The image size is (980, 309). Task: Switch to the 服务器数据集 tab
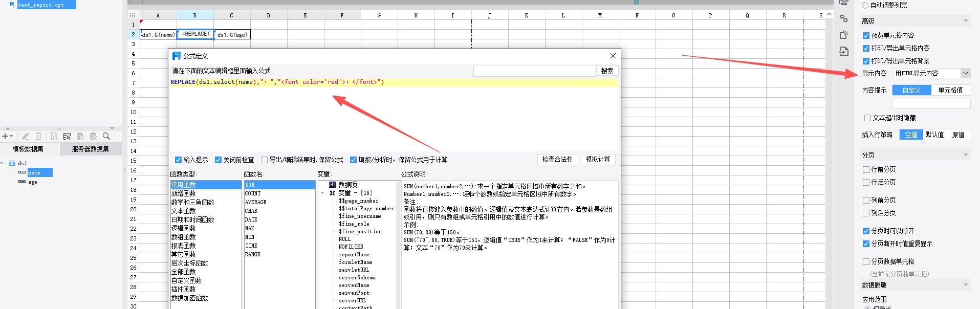(90, 149)
